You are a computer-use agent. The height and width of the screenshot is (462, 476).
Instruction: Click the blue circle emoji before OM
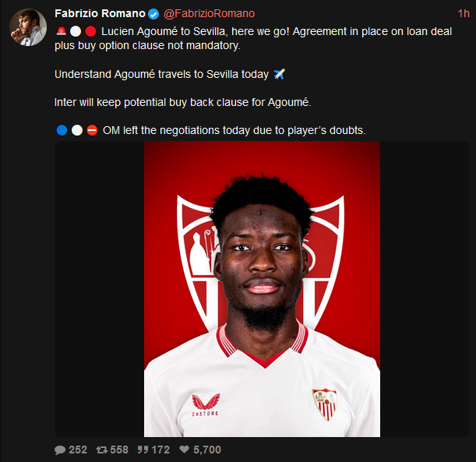click(x=62, y=131)
